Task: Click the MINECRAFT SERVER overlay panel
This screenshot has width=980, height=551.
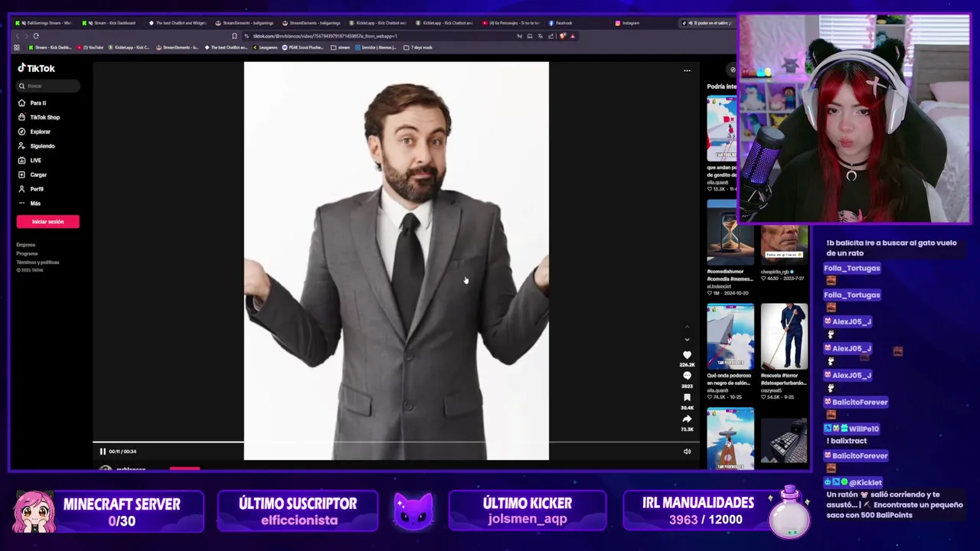Action: point(109,511)
